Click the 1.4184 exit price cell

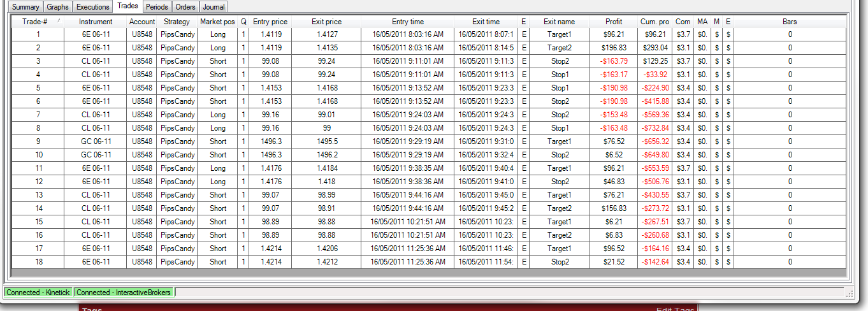click(x=326, y=168)
